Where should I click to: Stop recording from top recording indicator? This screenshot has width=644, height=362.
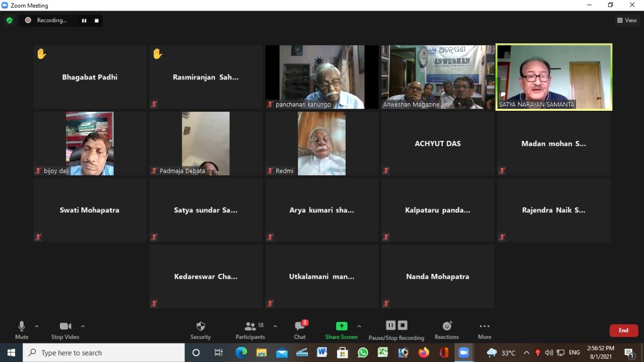click(x=97, y=21)
